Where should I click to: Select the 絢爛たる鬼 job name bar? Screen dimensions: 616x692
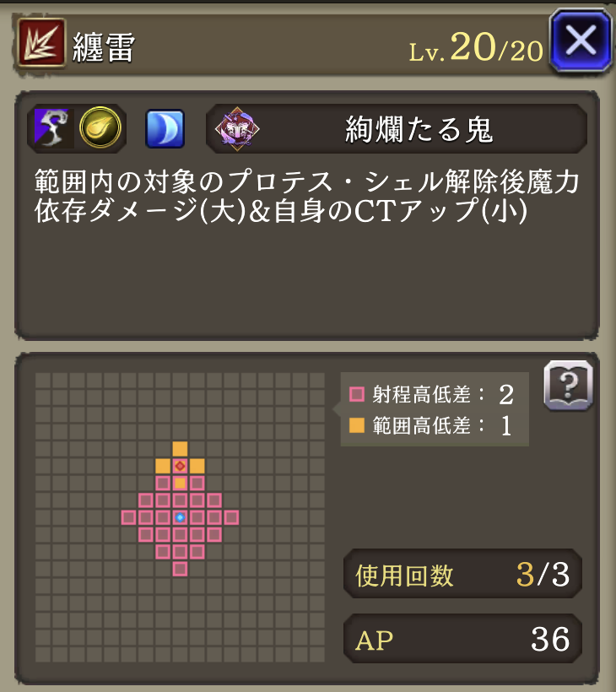397,129
